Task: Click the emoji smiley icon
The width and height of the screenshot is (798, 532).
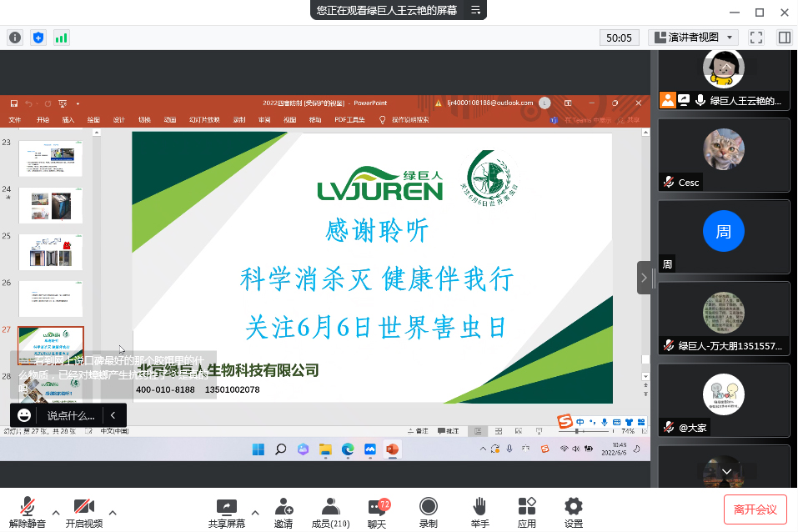Action: tap(24, 414)
